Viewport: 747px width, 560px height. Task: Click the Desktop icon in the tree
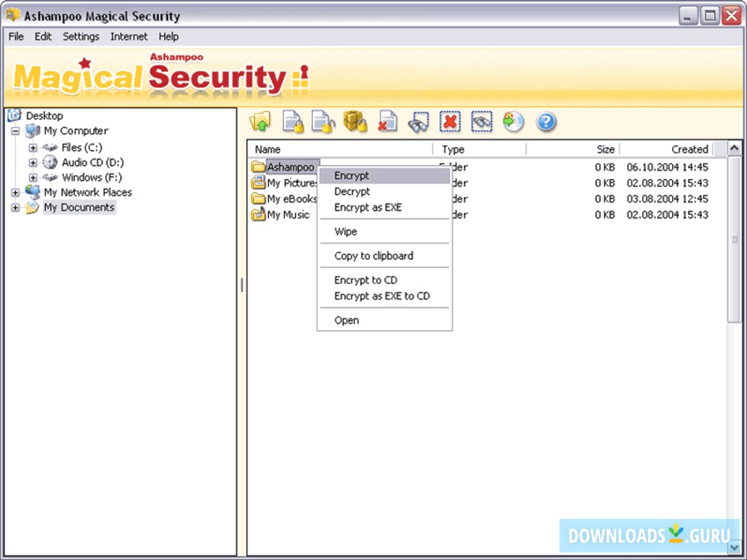[x=15, y=115]
